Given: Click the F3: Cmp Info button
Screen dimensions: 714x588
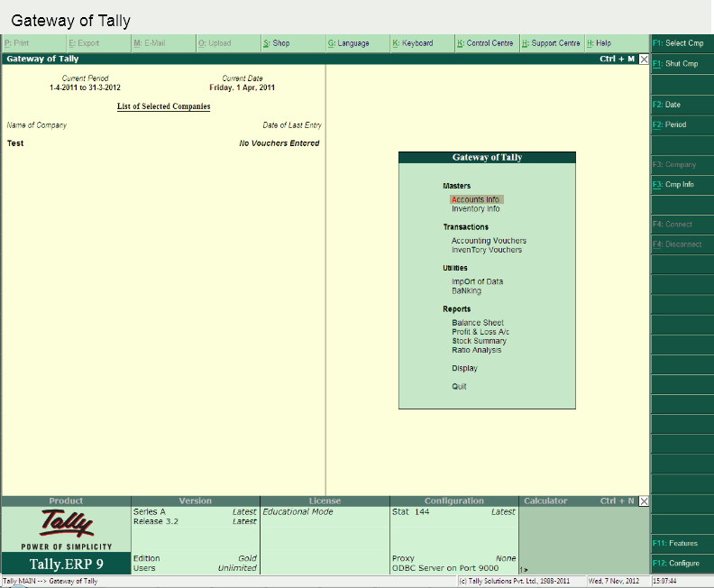Looking at the screenshot, I should click(x=682, y=185).
